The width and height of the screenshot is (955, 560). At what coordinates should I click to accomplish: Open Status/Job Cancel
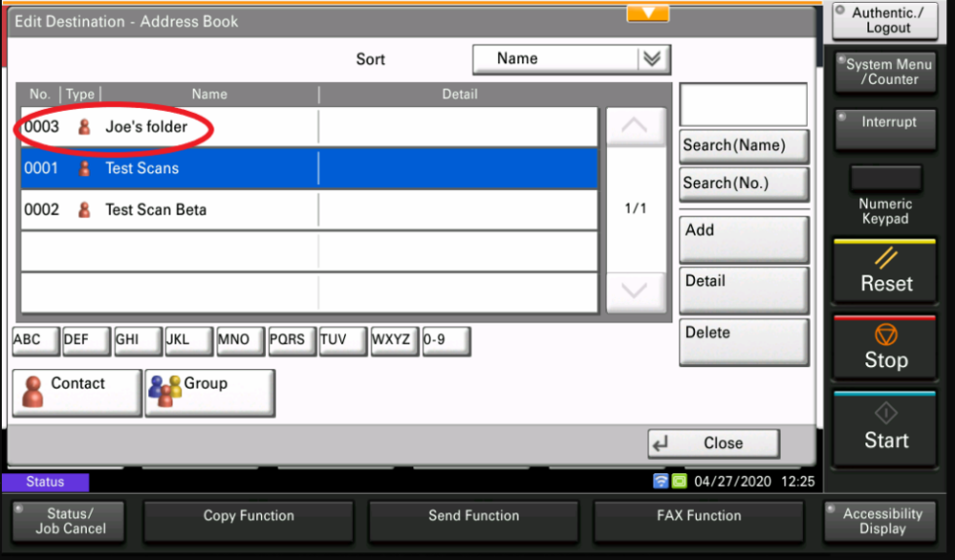(x=69, y=522)
